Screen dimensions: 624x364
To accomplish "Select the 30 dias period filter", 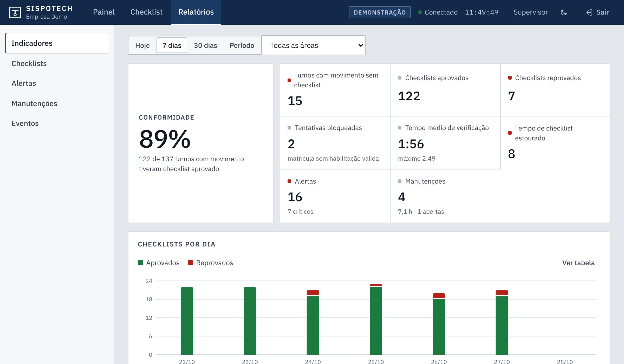I will click(x=205, y=45).
